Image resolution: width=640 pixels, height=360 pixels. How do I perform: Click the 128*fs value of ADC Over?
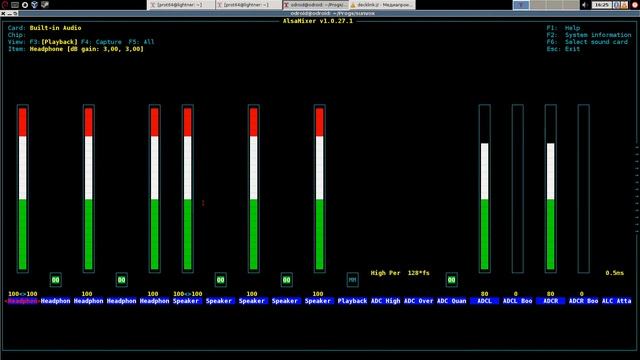418,273
